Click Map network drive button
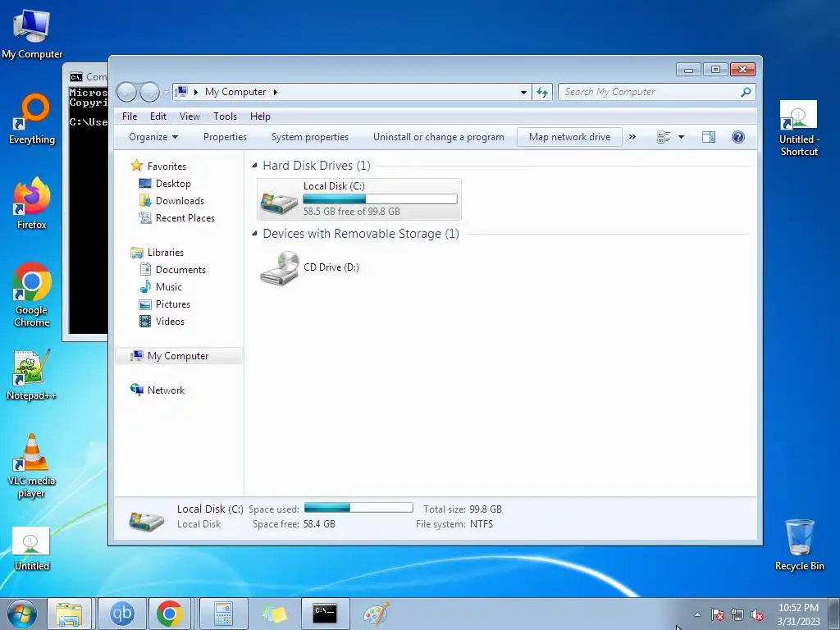 (x=569, y=137)
